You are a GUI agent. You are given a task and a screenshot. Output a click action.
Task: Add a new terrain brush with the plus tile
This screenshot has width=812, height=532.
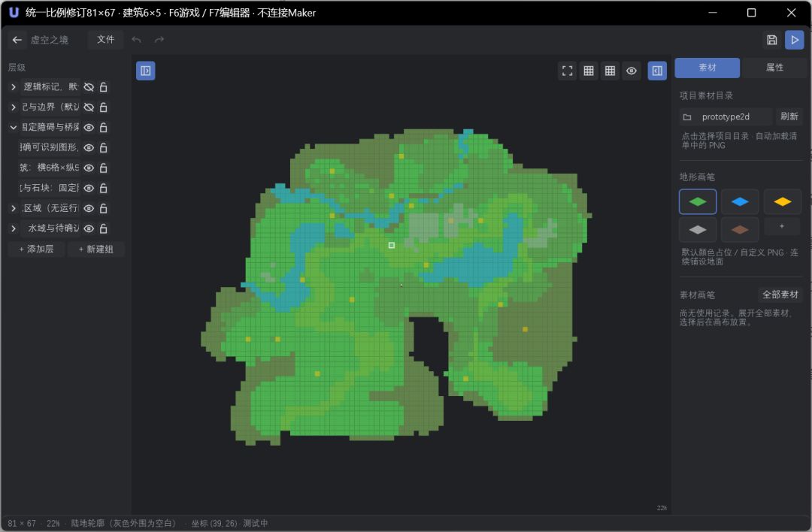point(782,226)
